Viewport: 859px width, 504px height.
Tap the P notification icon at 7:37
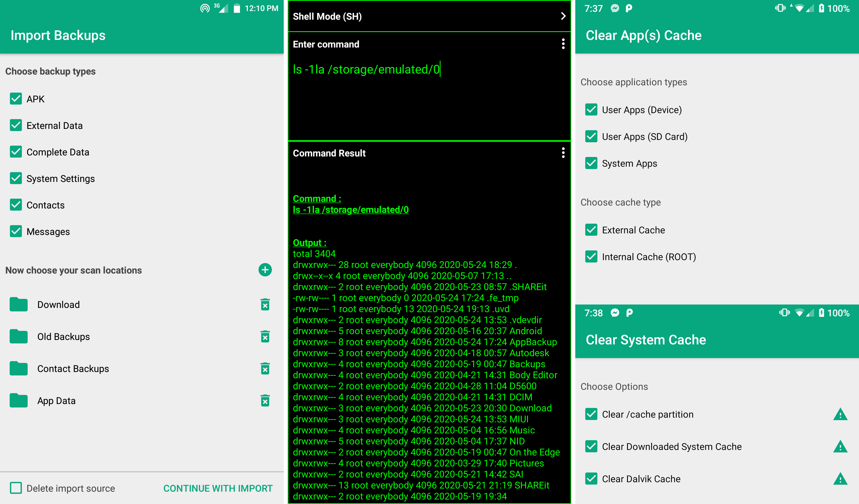[x=629, y=8]
